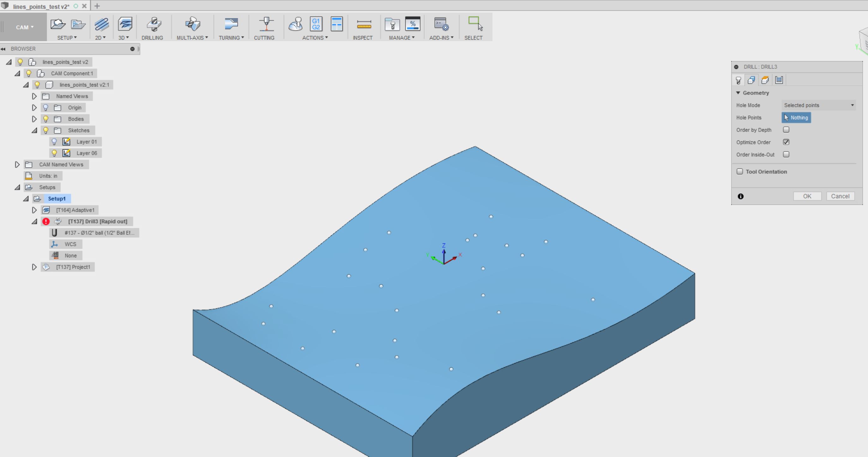The image size is (868, 457).
Task: Click the Cutting tool icon
Action: tap(266, 24)
